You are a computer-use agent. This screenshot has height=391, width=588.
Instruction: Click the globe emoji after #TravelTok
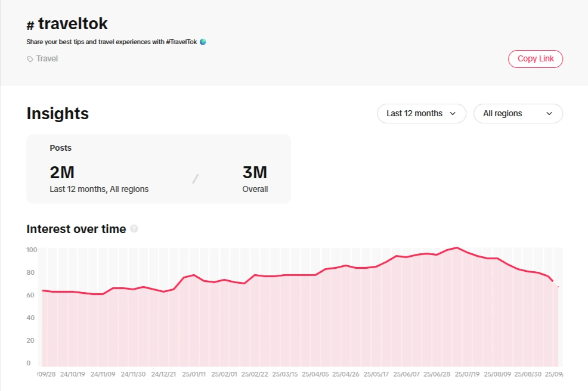[203, 42]
